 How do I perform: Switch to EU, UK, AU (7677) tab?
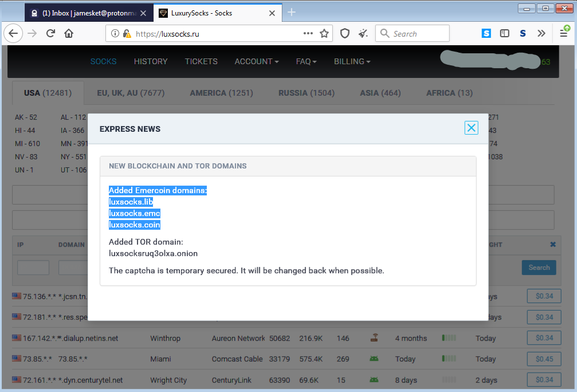131,93
